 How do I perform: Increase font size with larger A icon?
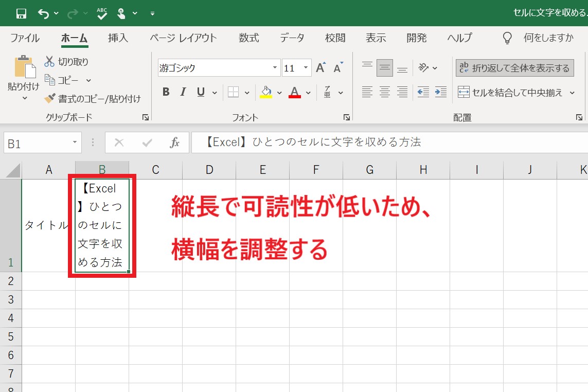coord(320,67)
